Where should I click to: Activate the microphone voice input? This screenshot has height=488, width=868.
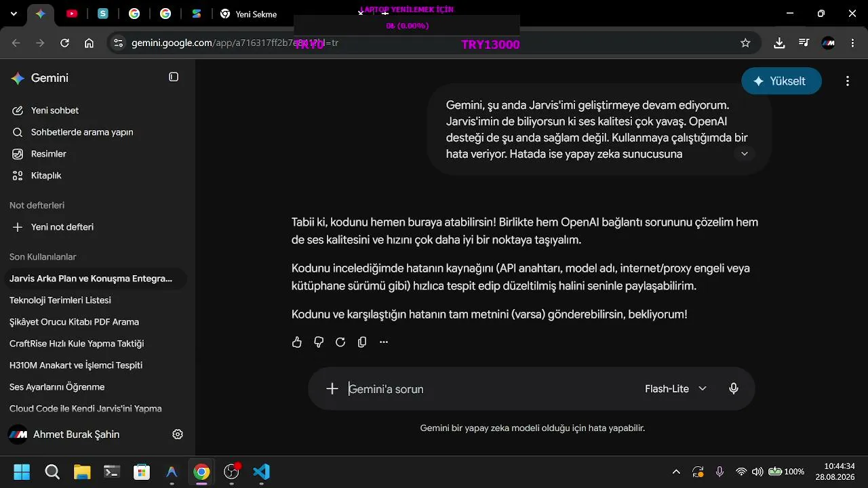(734, 388)
